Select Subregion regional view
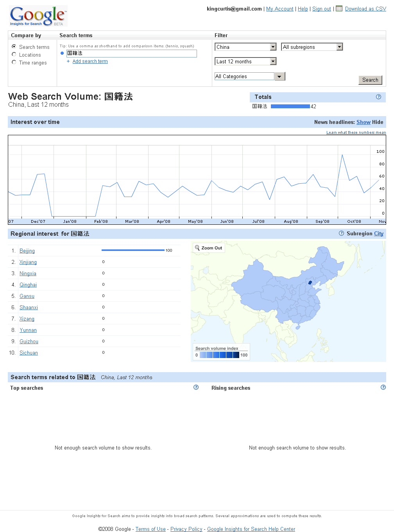 [x=360, y=233]
